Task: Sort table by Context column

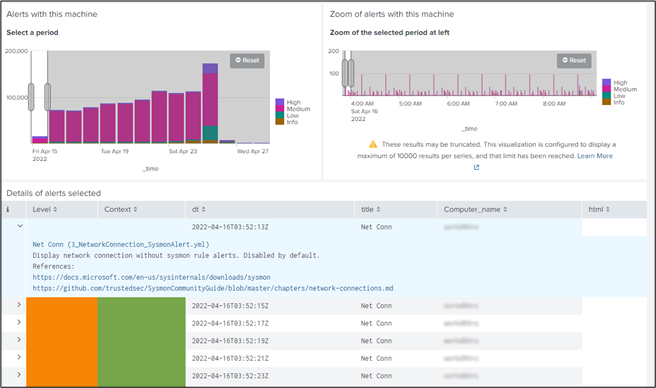Action: (121, 209)
